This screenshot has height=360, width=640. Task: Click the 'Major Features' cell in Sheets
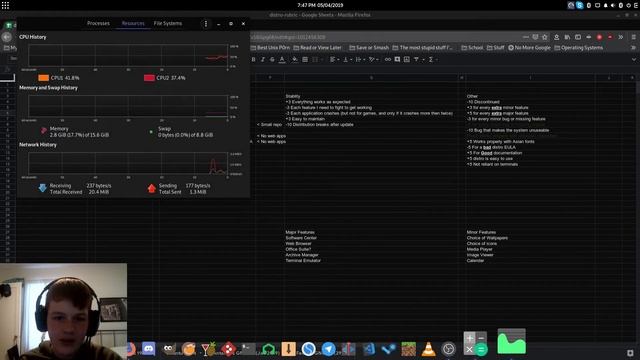(x=300, y=232)
